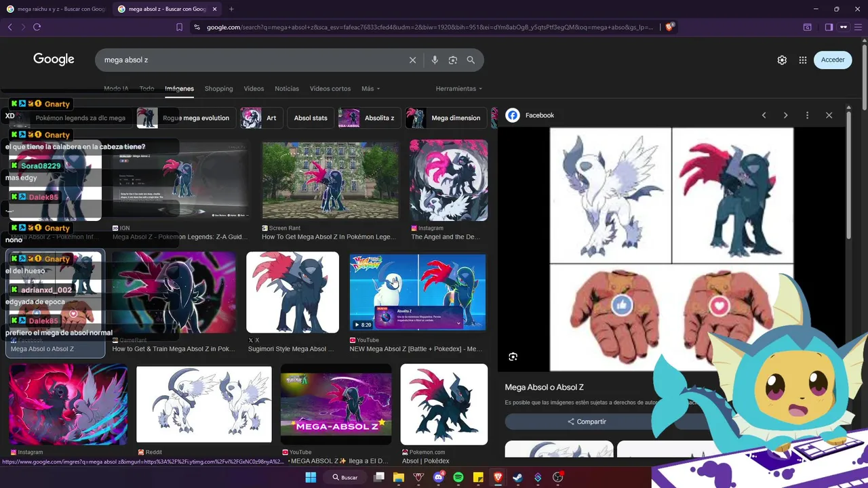Select the Absol stats filter chip

tap(311, 118)
